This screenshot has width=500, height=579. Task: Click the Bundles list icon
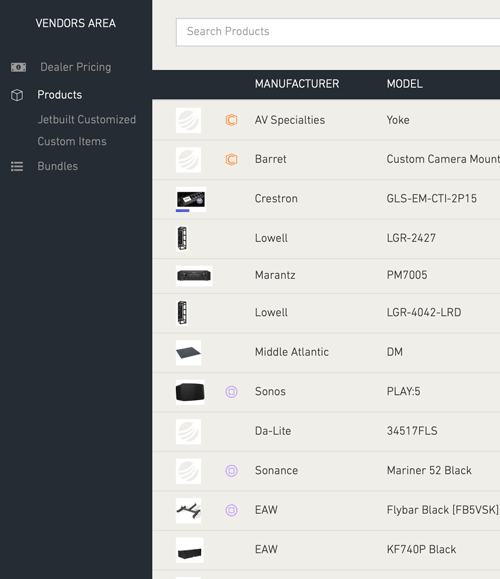point(17,167)
